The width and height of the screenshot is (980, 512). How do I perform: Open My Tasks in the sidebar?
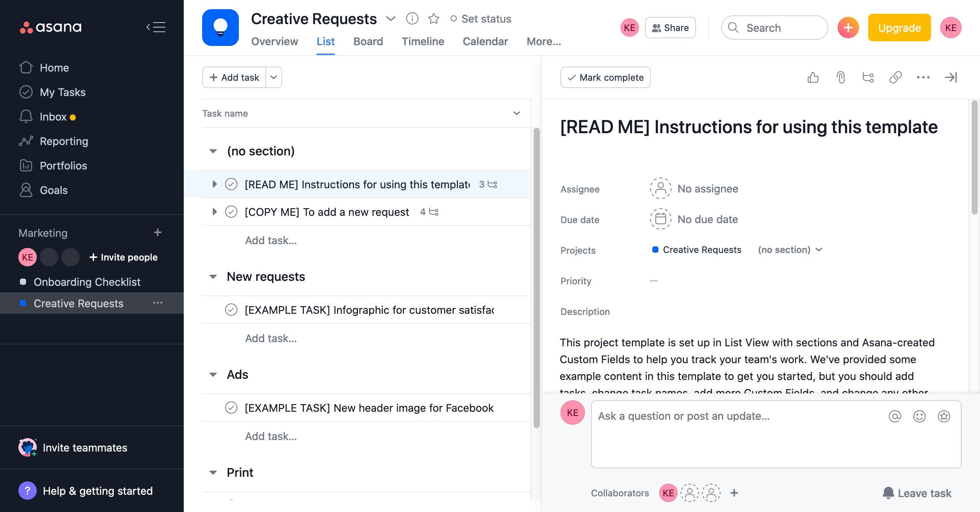63,92
